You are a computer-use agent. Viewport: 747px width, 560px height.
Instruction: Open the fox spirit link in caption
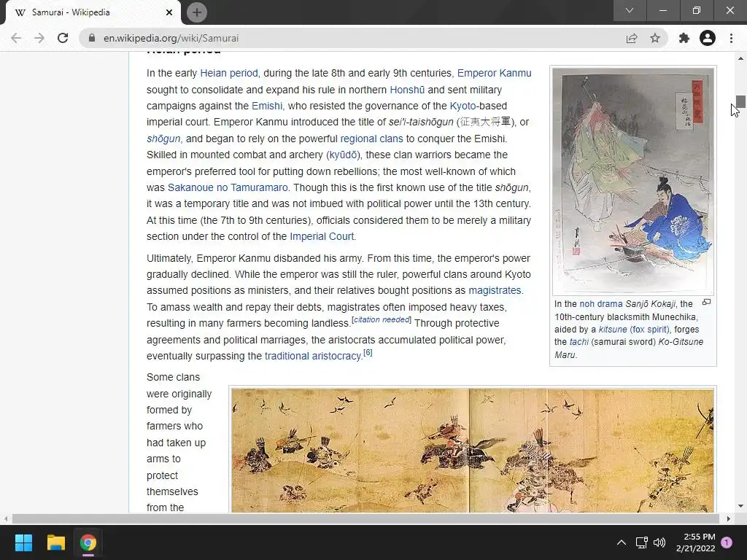(x=649, y=330)
